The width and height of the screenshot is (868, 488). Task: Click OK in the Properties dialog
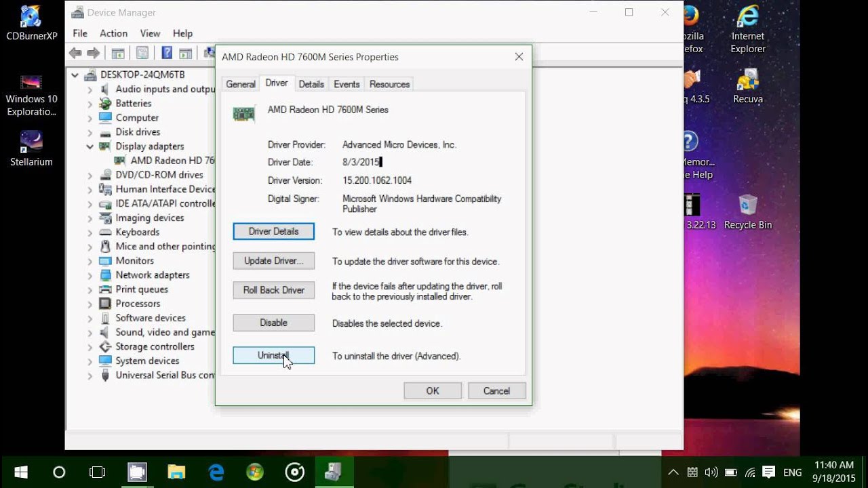(x=433, y=390)
